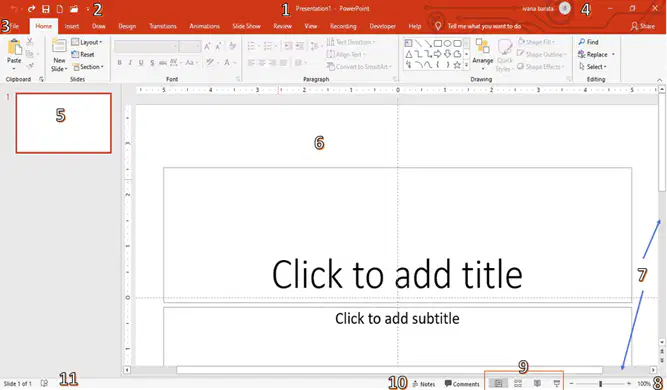The image size is (667, 390).
Task: Open the Select dropdown in Editing
Action: (x=593, y=67)
